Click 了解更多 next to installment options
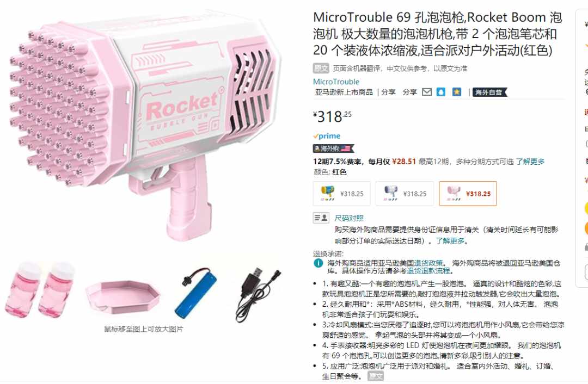 point(530,162)
